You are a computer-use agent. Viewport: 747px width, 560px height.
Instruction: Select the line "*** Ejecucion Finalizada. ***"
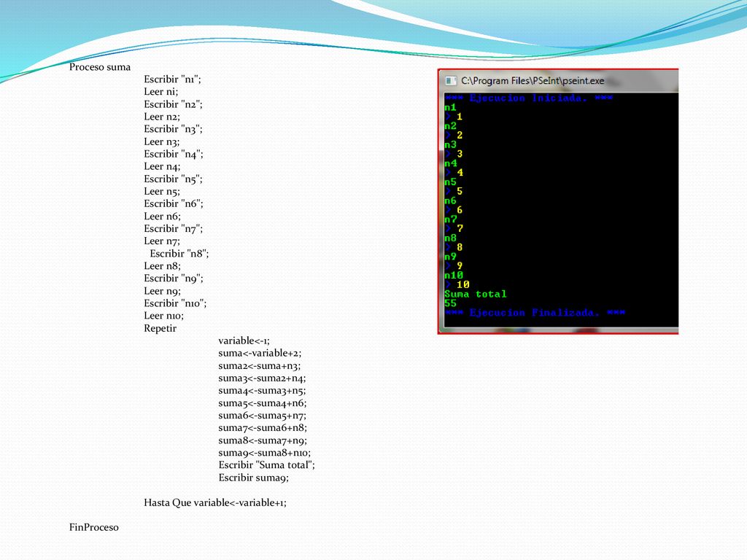tap(535, 313)
